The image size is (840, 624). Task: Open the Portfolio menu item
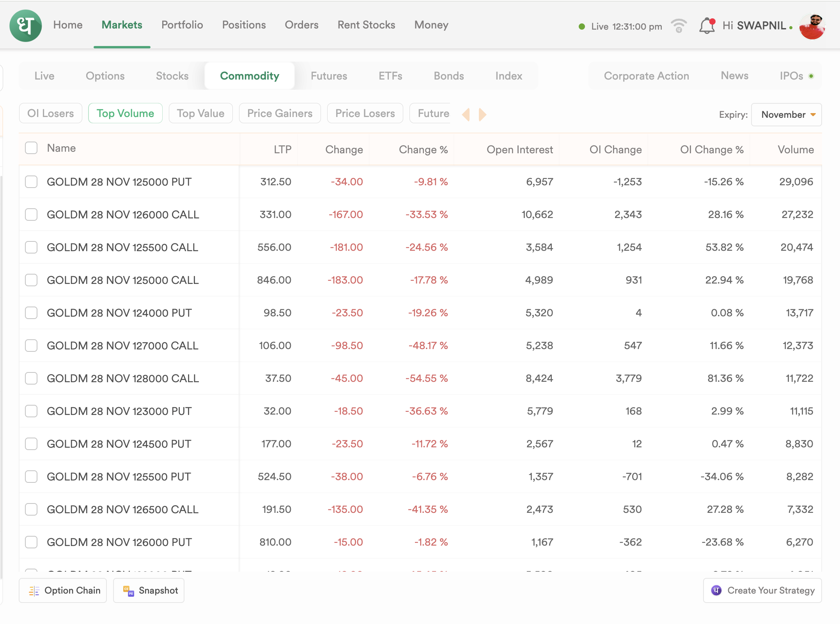click(x=182, y=25)
